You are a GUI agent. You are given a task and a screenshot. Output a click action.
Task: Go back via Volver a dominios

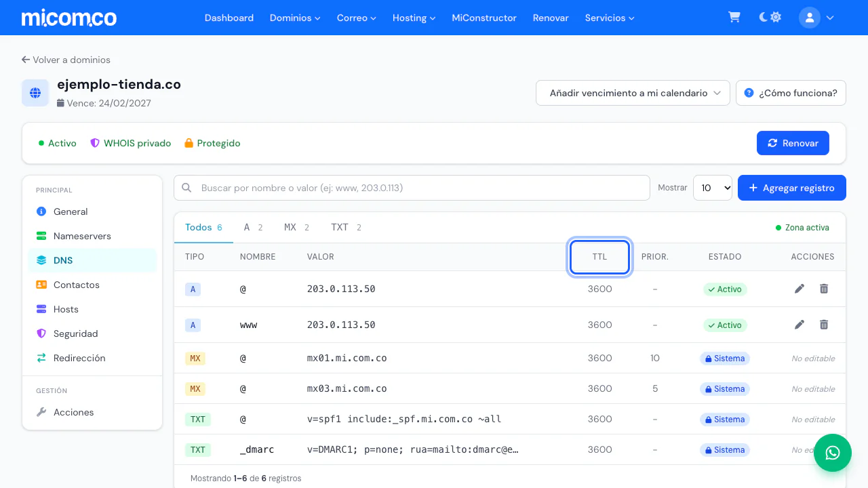pos(66,60)
